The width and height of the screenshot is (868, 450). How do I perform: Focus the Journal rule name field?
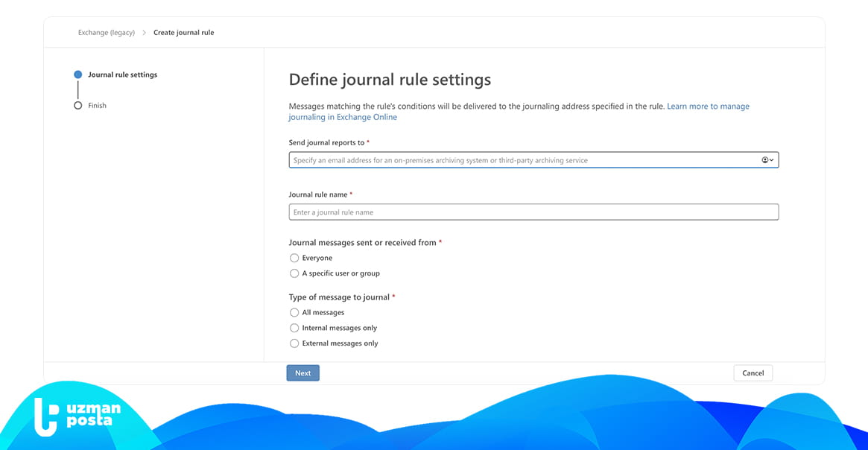(533, 212)
